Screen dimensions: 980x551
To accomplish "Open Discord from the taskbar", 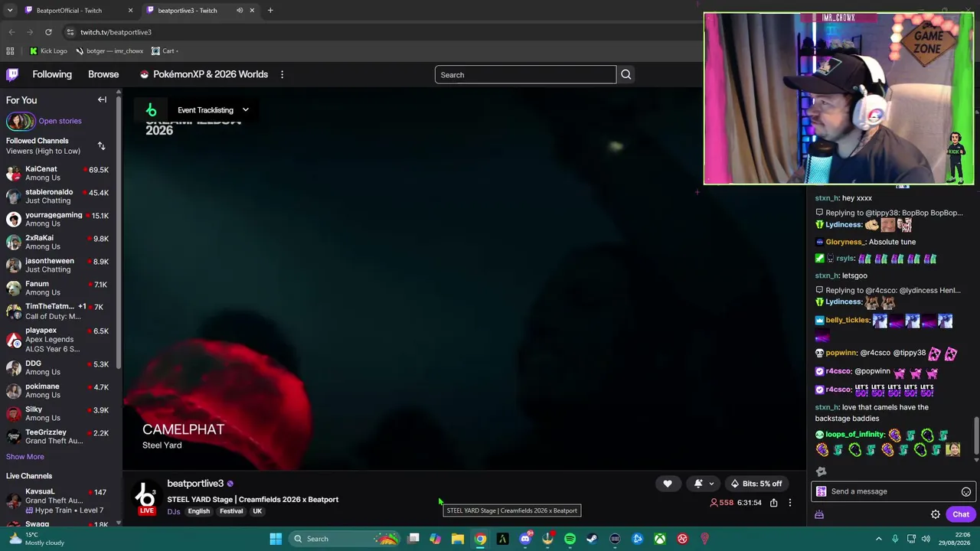I will point(525,539).
